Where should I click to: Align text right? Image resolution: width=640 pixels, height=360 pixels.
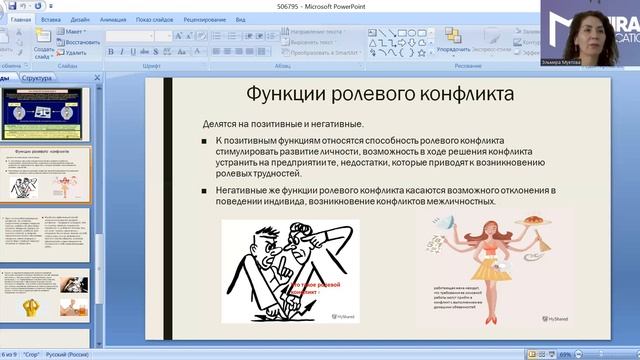click(238, 51)
